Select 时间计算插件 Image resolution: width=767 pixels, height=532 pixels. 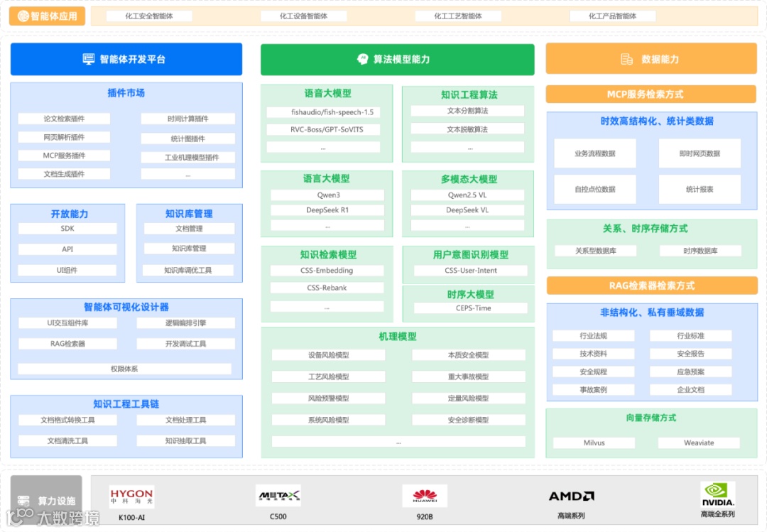click(x=187, y=119)
